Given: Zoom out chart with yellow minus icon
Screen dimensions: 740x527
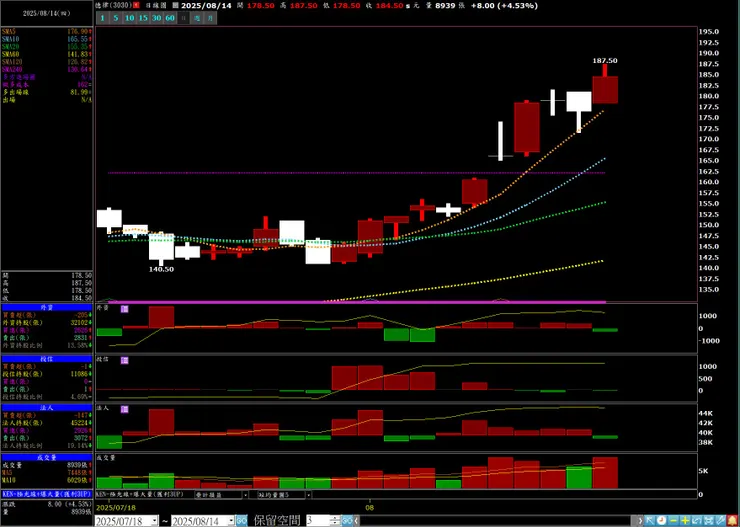Looking at the screenshot, I should pos(673,521).
